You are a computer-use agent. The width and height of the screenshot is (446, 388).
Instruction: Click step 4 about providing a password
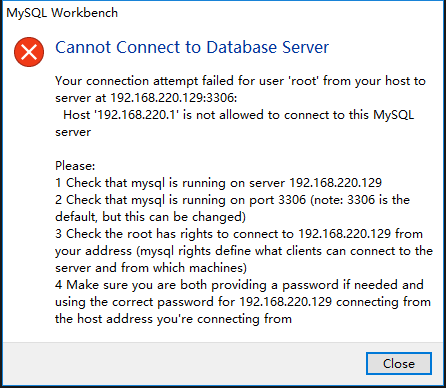[x=239, y=285]
